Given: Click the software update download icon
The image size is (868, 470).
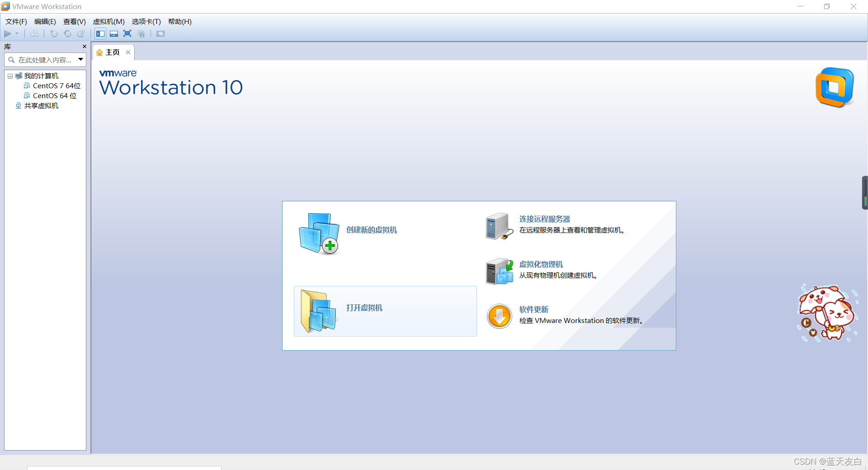Looking at the screenshot, I should [500, 316].
